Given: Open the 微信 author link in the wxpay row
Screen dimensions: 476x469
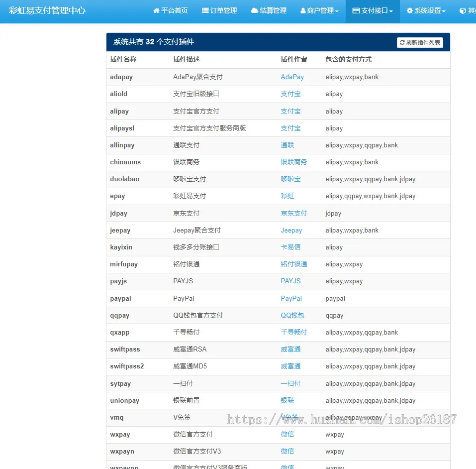Looking at the screenshot, I should (287, 434).
